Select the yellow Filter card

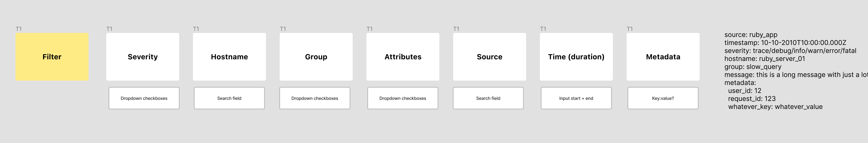click(52, 57)
